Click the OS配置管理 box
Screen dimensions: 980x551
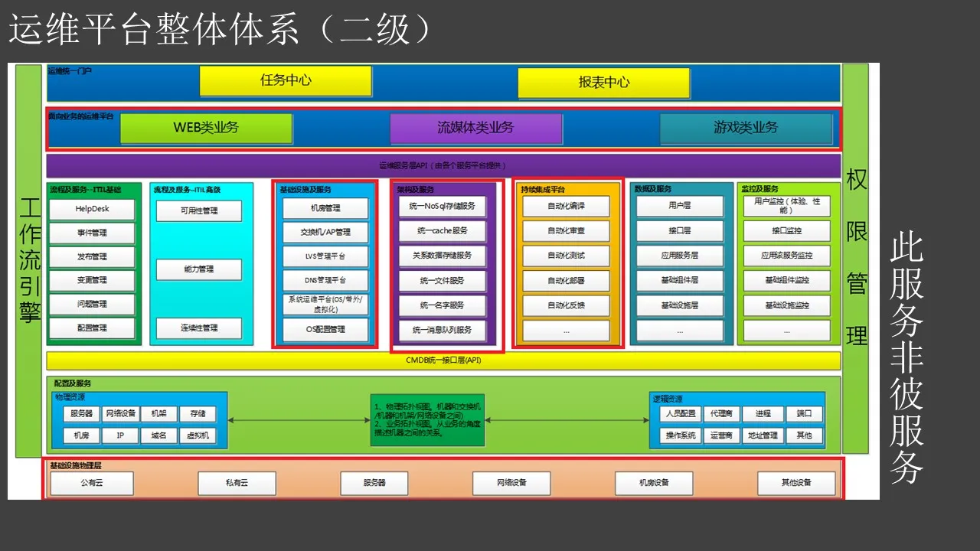325,329
